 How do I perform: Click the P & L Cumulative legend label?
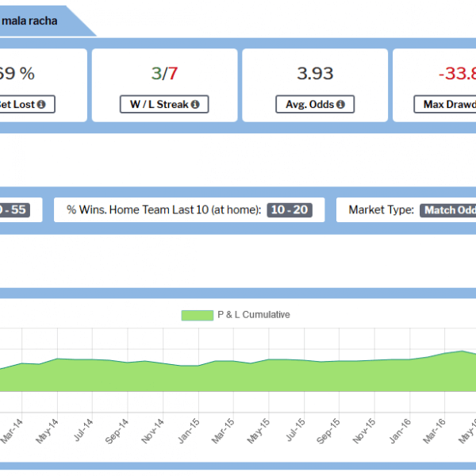click(x=254, y=315)
